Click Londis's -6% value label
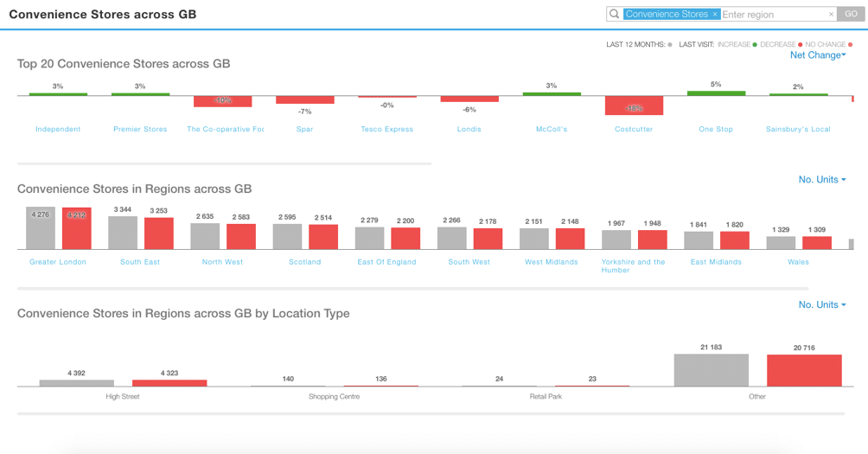This screenshot has width=868, height=454. [469, 110]
